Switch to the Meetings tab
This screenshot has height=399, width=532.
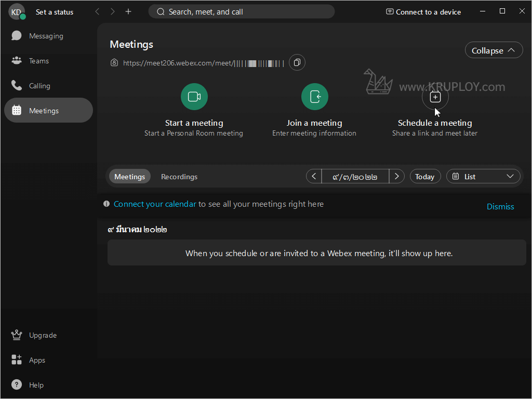coord(129,177)
